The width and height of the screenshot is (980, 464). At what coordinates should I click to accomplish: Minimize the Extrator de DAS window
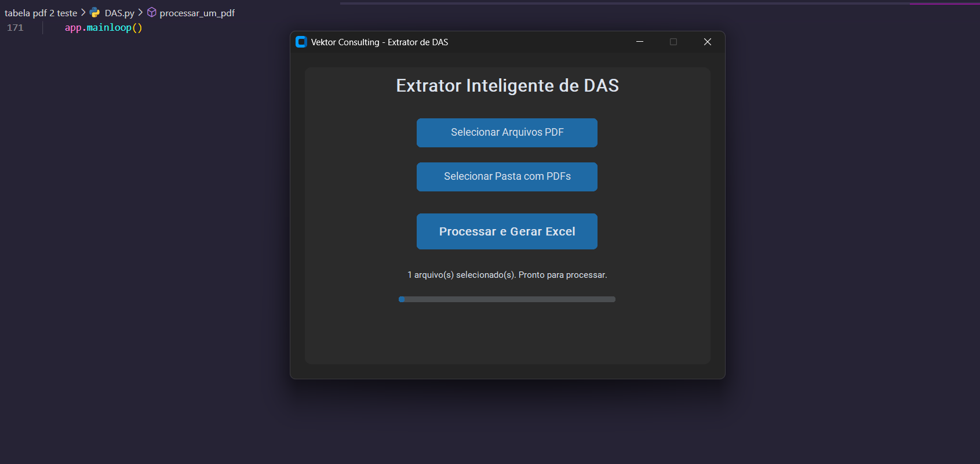(640, 42)
